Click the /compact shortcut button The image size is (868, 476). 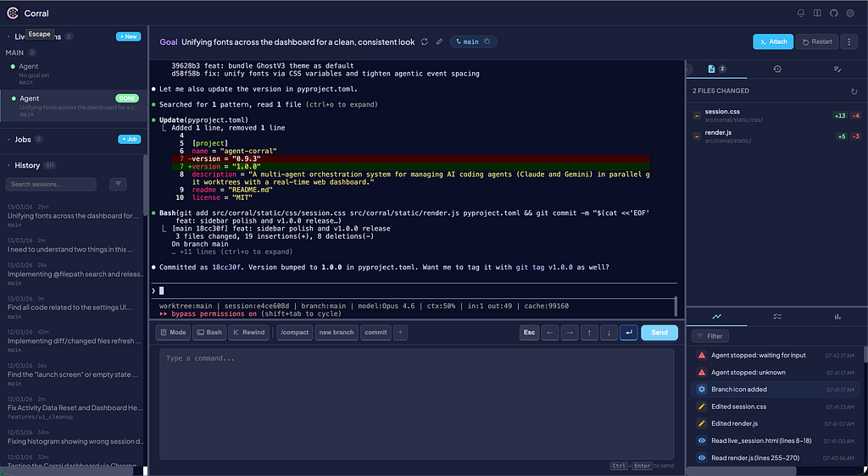coord(294,332)
